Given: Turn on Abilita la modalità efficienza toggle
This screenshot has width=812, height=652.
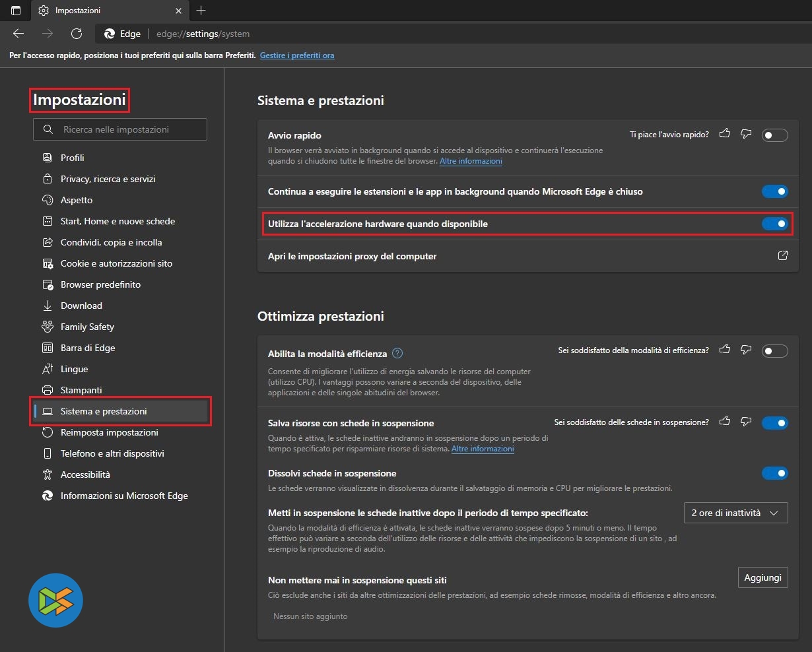Looking at the screenshot, I should pyautogui.click(x=774, y=351).
